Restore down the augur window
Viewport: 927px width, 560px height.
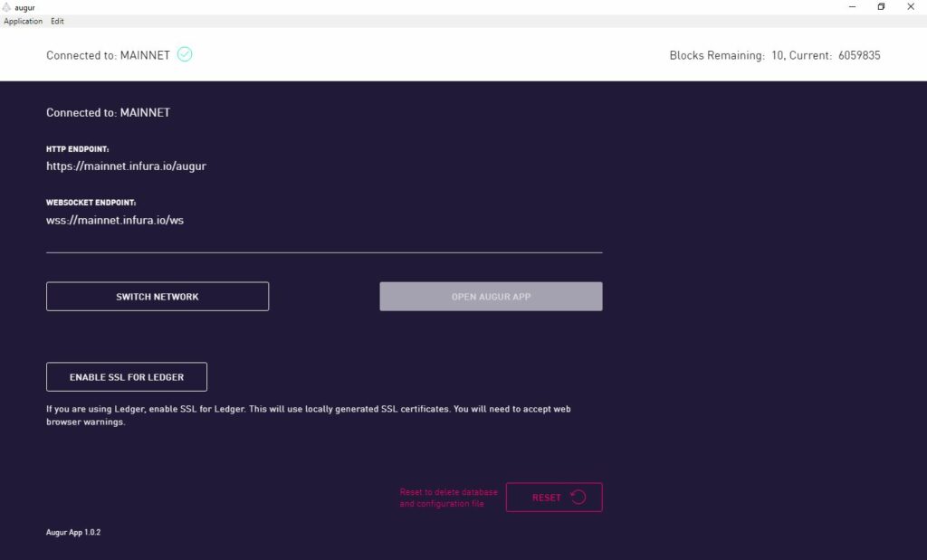coord(881,7)
